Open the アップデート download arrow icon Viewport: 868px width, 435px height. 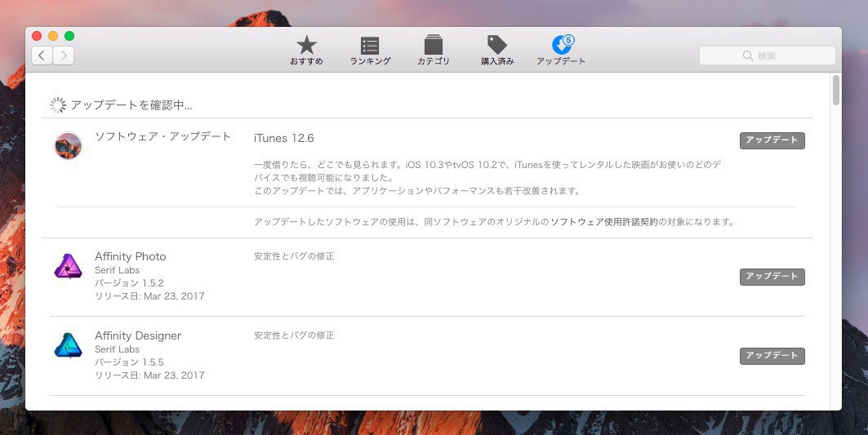[x=561, y=46]
